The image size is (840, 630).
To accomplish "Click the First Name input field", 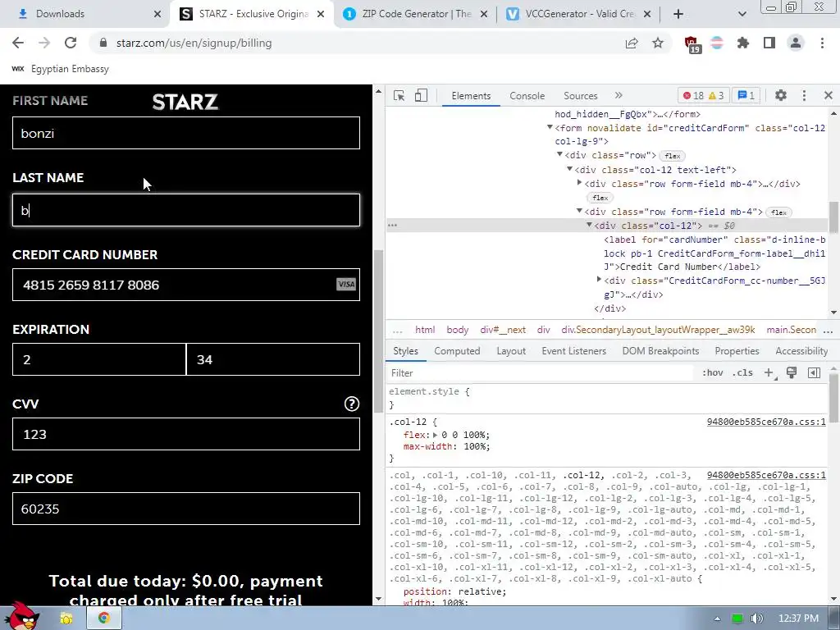I will 186,133.
